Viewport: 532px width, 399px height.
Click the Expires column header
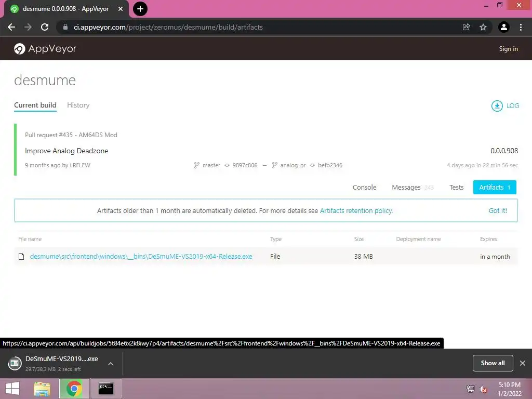click(x=488, y=239)
